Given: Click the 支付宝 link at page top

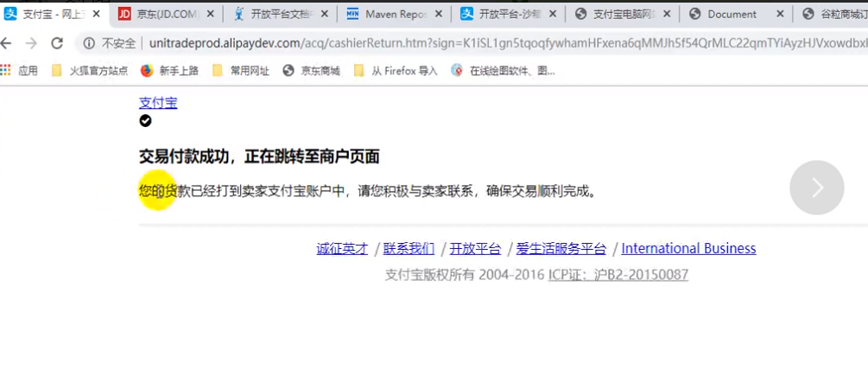Looking at the screenshot, I should point(158,103).
